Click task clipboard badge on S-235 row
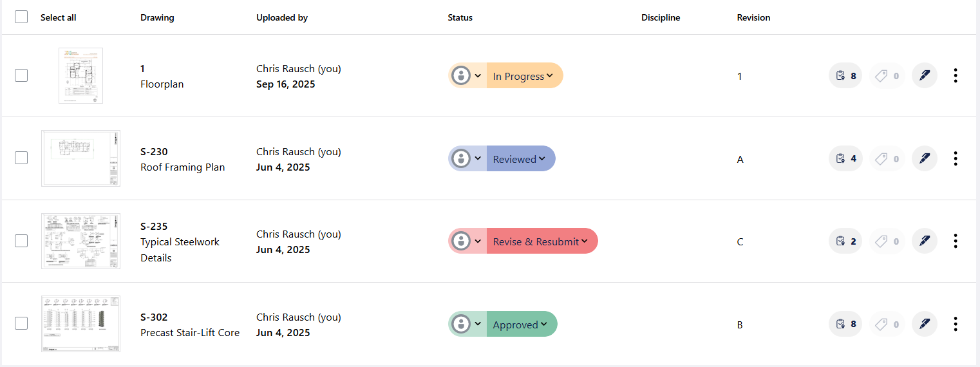980x367 pixels. click(x=845, y=241)
